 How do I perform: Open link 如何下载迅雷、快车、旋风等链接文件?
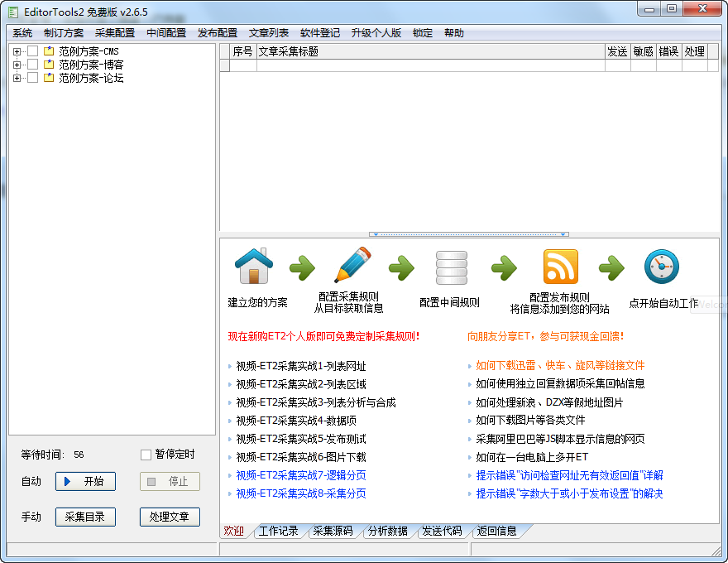pos(560,366)
